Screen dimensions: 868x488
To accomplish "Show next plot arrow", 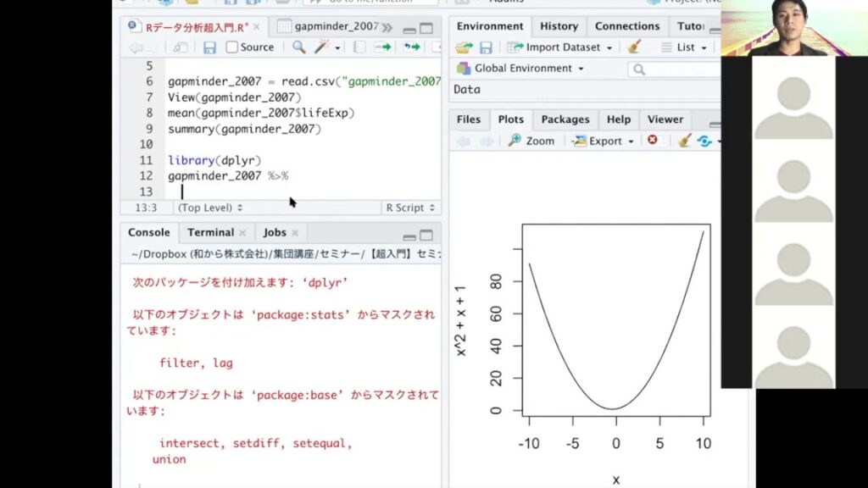I will tap(486, 141).
